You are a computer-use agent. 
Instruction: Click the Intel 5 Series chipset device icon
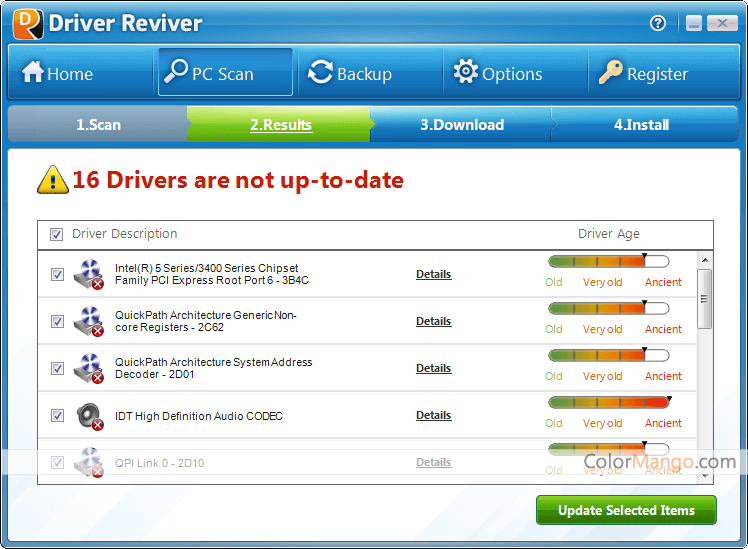[x=89, y=274]
